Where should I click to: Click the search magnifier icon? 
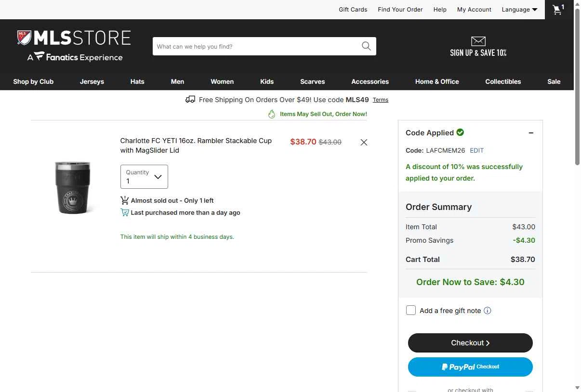pos(366,46)
